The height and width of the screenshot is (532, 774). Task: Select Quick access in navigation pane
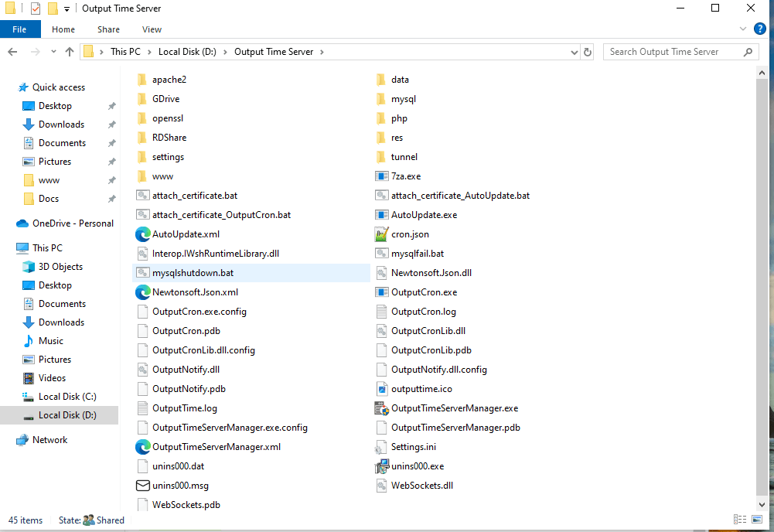coord(58,87)
